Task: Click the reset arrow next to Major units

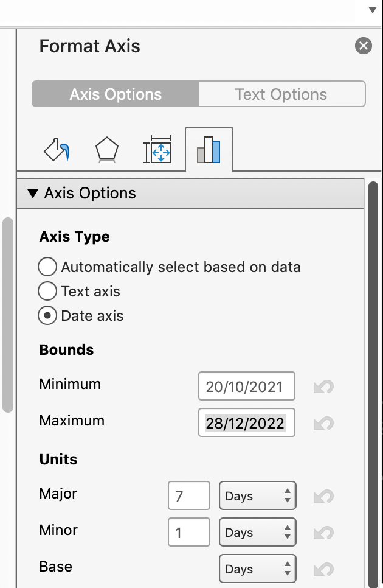Action: click(x=323, y=495)
